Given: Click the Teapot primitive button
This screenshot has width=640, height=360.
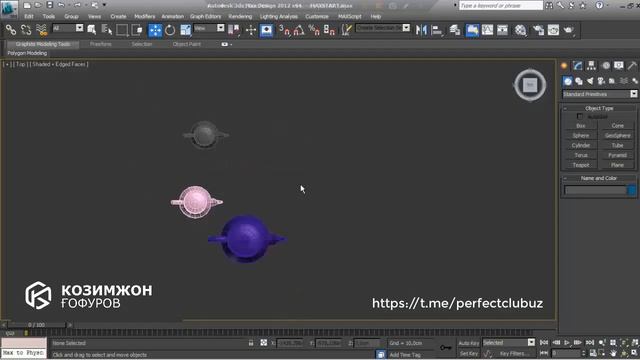Looking at the screenshot, I should coord(581,165).
